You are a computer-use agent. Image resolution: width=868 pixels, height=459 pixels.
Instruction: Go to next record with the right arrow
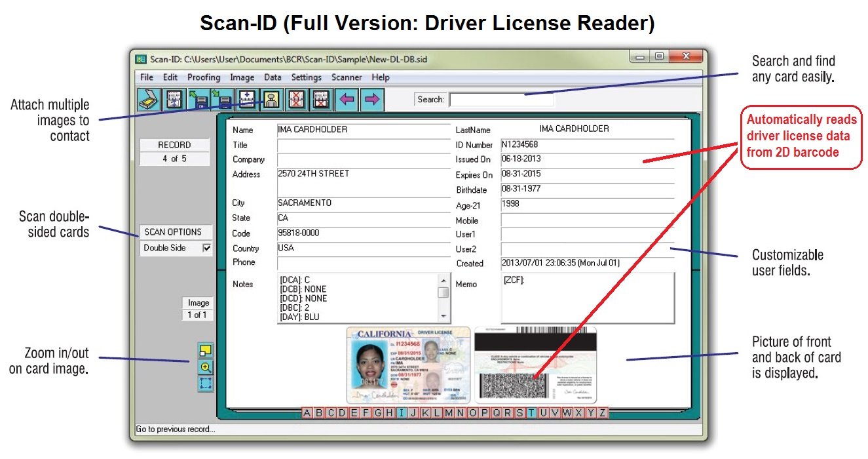(x=372, y=100)
